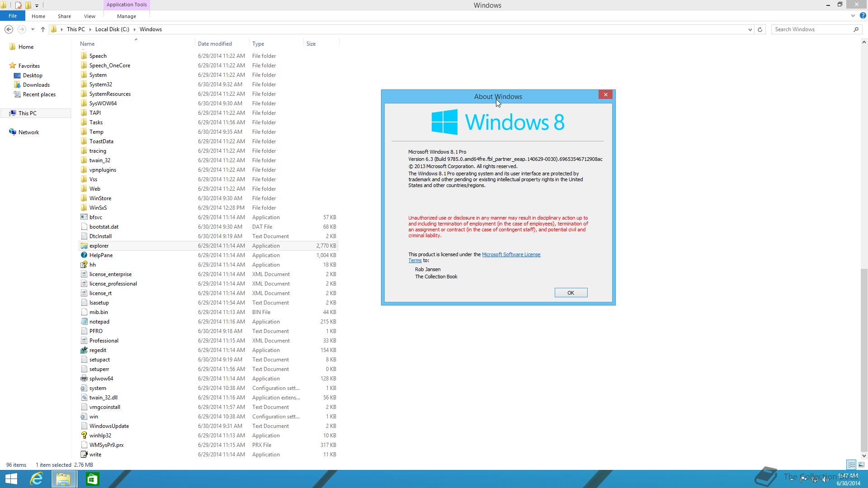Image resolution: width=868 pixels, height=488 pixels.
Task: Click the search magnifier icon
Action: pos(856,29)
